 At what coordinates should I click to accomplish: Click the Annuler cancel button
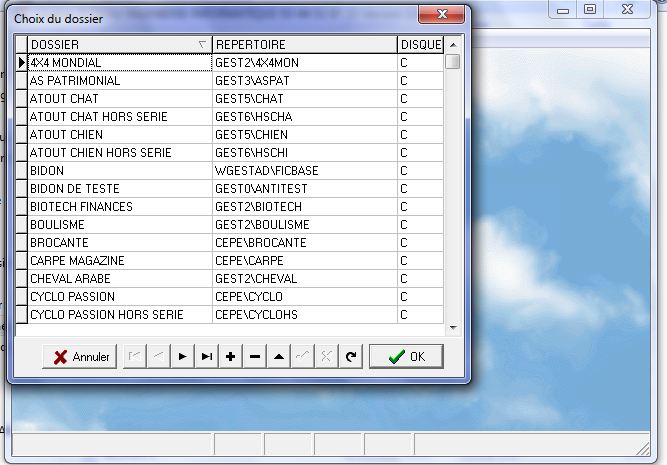(80, 357)
